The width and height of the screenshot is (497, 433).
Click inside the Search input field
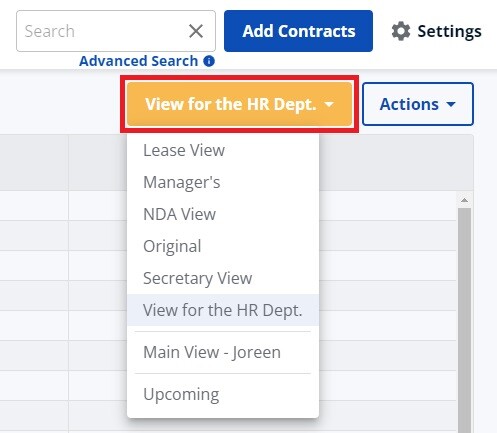(100, 31)
